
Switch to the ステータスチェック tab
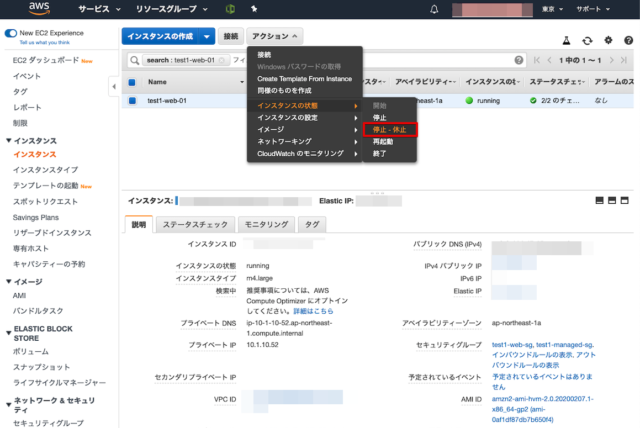point(195,224)
